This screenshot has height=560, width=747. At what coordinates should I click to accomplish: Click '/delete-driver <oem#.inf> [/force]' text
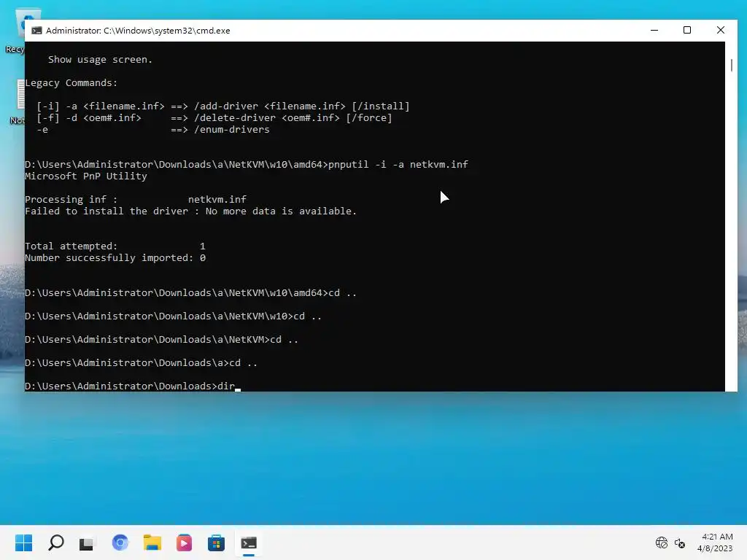pyautogui.click(x=293, y=117)
